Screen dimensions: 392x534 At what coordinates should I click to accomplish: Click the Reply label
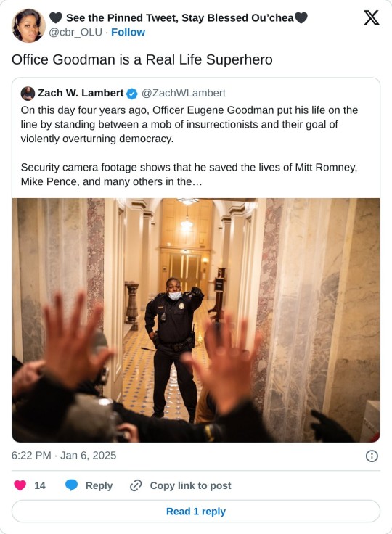click(x=99, y=485)
